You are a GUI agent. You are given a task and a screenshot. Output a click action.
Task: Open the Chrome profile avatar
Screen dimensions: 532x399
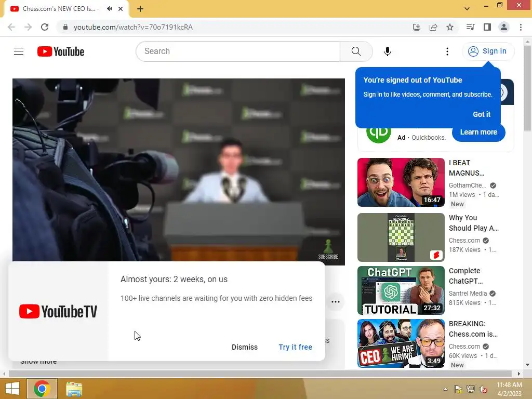coord(504,27)
